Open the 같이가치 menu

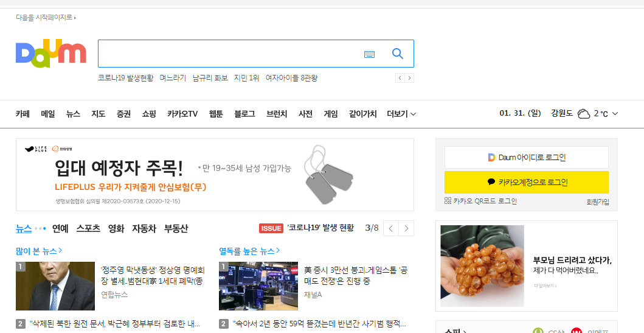tap(362, 114)
